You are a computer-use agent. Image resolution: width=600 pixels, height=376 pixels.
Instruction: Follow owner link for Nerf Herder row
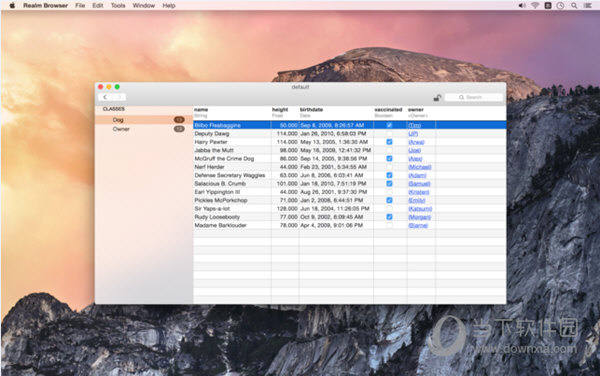tap(420, 167)
